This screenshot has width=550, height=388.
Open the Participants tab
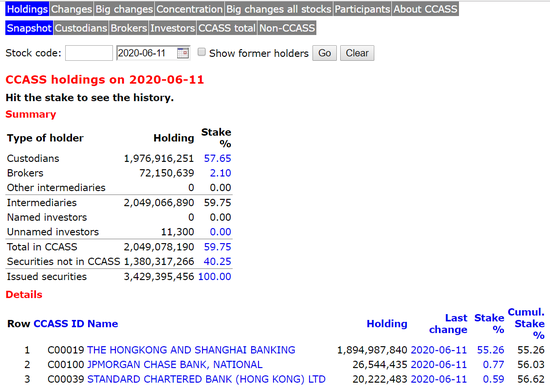[362, 9]
